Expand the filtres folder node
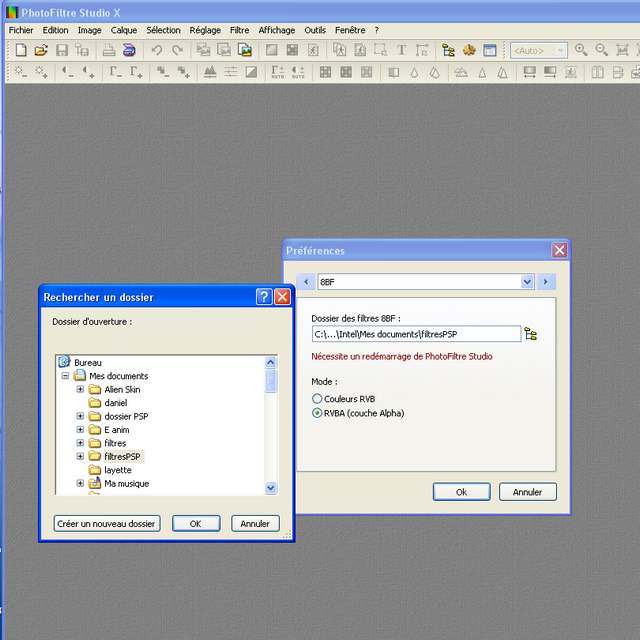This screenshot has width=640, height=640. pyautogui.click(x=80, y=443)
